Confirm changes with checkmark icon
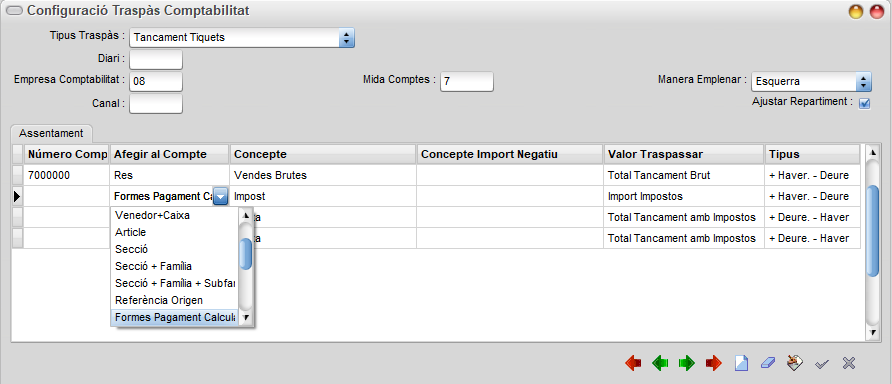The image size is (892, 384). coord(821,364)
